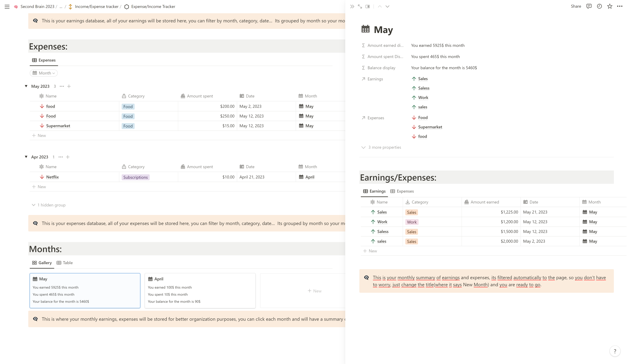
Task: Add new row in the Earnings table
Action: [370, 251]
